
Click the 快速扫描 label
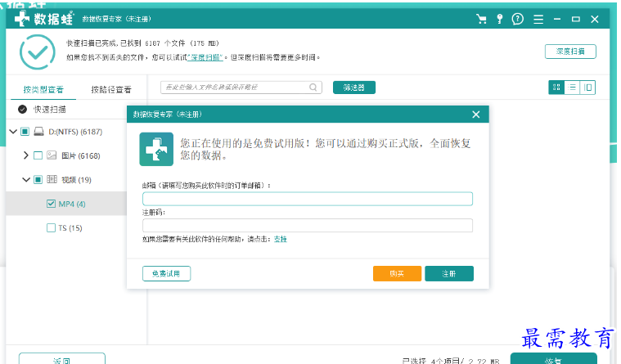pos(50,110)
